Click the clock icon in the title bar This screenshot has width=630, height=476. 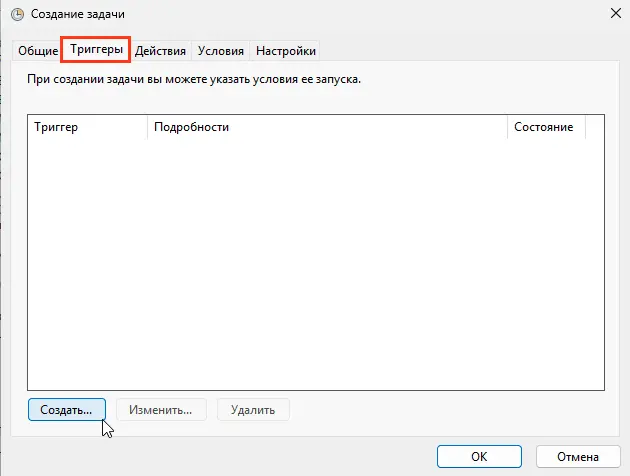17,15
